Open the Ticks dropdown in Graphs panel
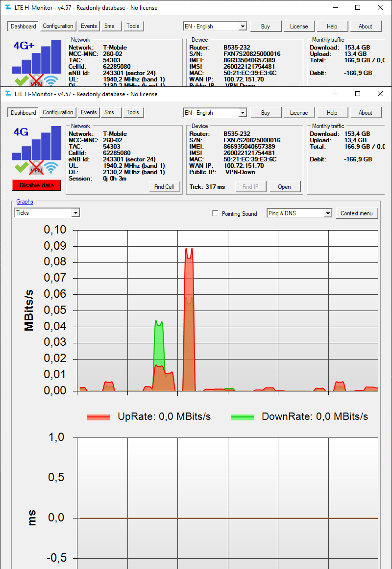 pos(47,213)
